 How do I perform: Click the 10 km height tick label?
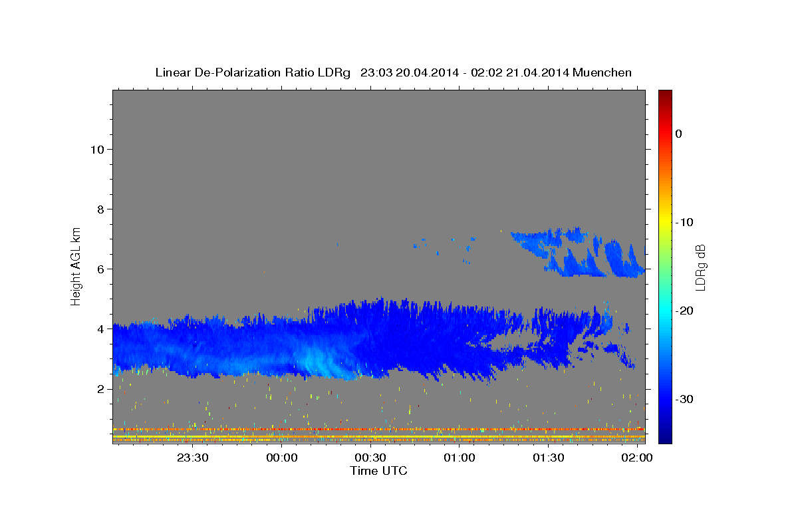click(x=96, y=149)
